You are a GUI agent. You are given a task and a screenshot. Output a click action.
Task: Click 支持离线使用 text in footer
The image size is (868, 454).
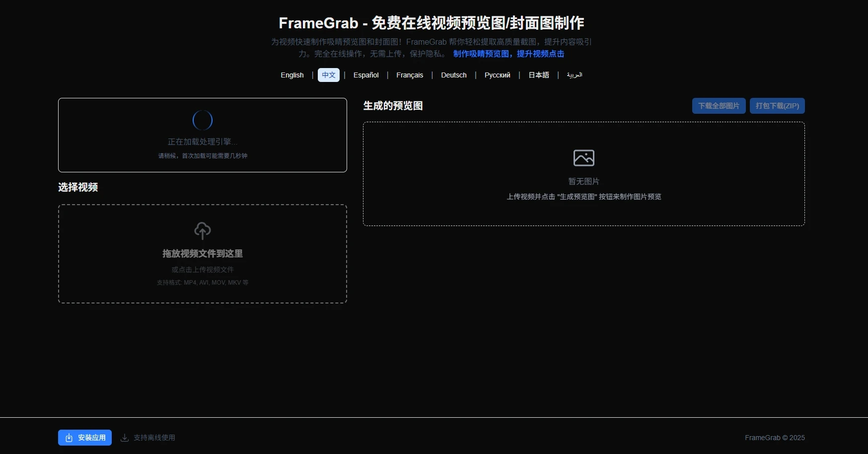[x=154, y=438]
